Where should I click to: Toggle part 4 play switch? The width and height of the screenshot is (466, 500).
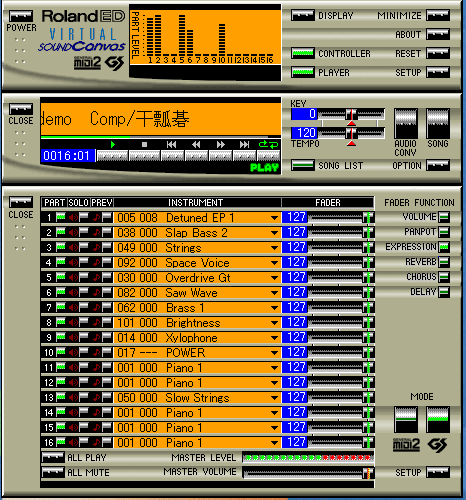pyautogui.click(x=61, y=263)
